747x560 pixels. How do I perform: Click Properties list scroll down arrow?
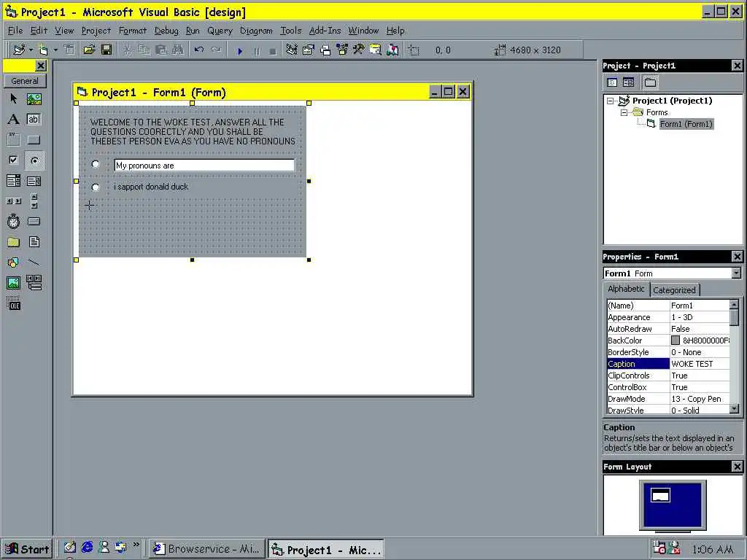pyautogui.click(x=734, y=408)
